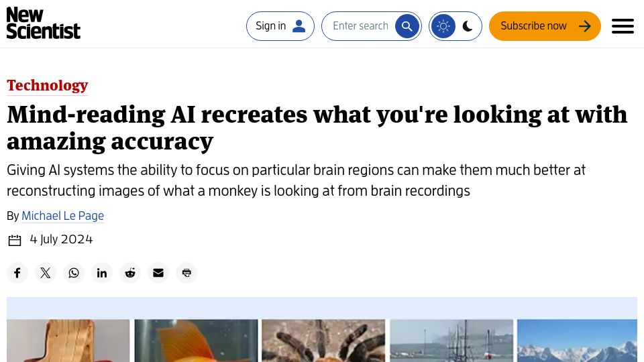This screenshot has height=362, width=644.
Task: Open author Michael Le Page link
Action: (63, 215)
